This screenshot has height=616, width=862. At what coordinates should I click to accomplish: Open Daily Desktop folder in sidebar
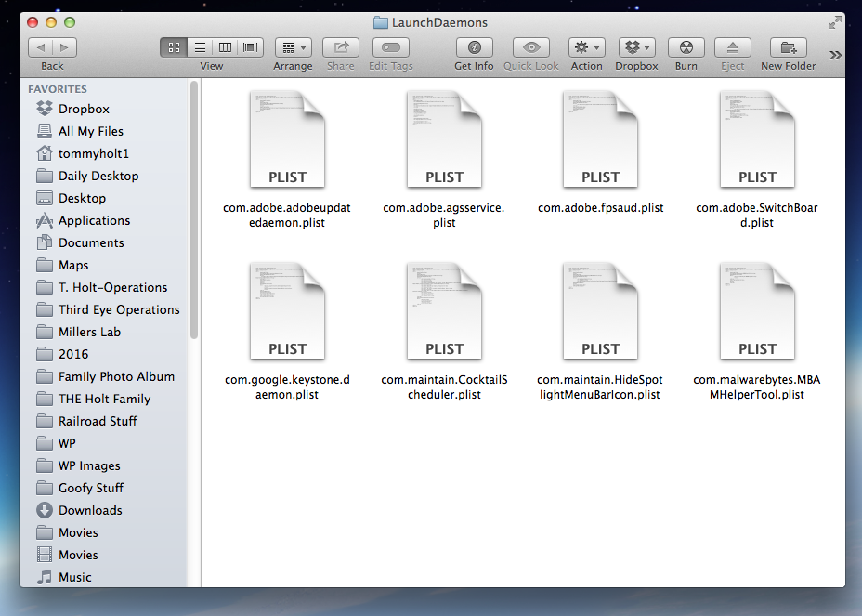pos(104,176)
